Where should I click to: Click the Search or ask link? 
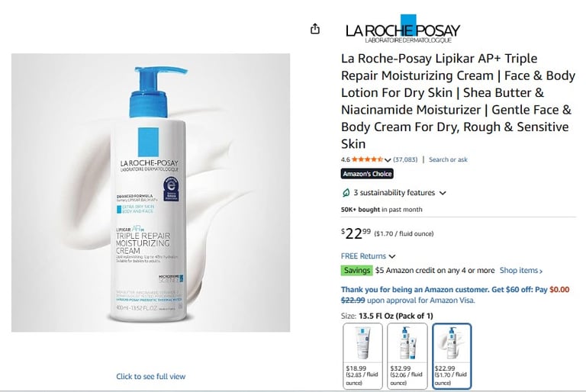tap(448, 159)
